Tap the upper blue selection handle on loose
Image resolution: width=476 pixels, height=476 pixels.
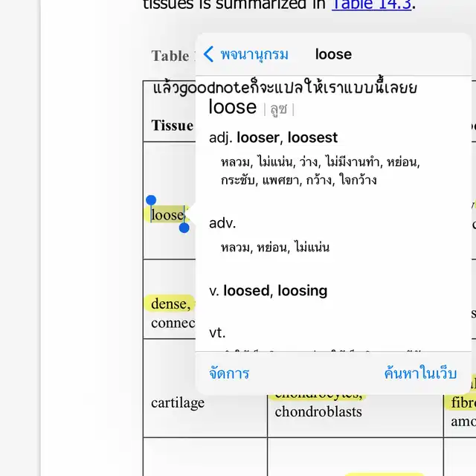pyautogui.click(x=151, y=201)
